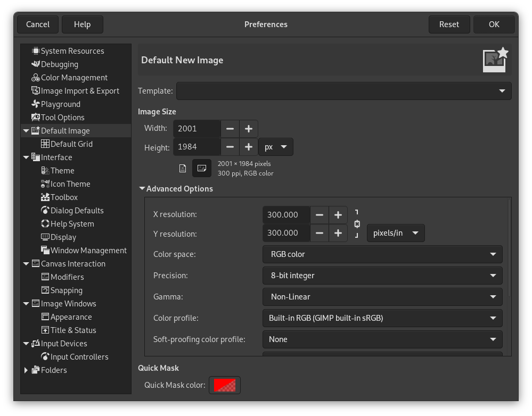Switch to portrait orientation
The height and width of the screenshot is (416, 532).
pyautogui.click(x=182, y=168)
